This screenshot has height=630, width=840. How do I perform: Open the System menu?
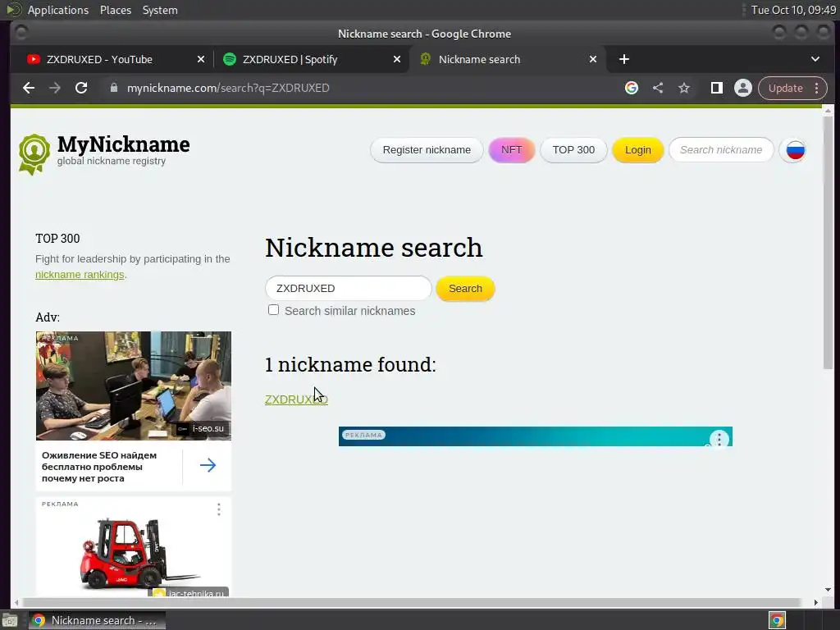click(160, 10)
